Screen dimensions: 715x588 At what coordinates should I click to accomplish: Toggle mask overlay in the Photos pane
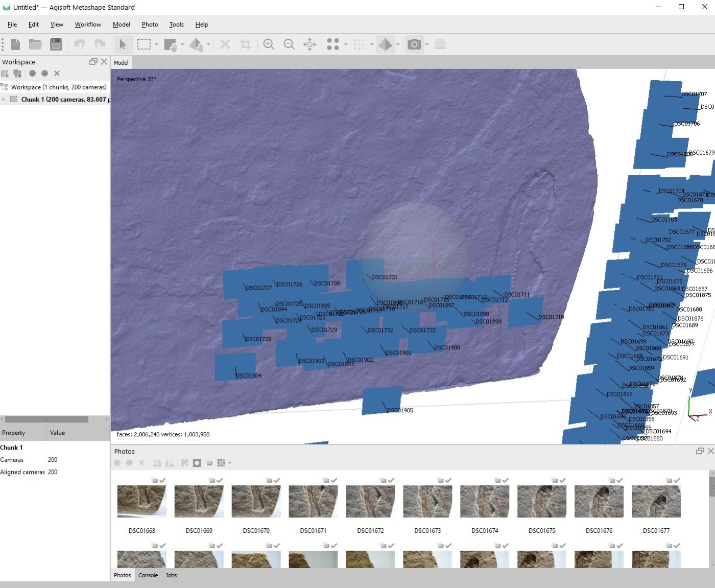coord(197,463)
